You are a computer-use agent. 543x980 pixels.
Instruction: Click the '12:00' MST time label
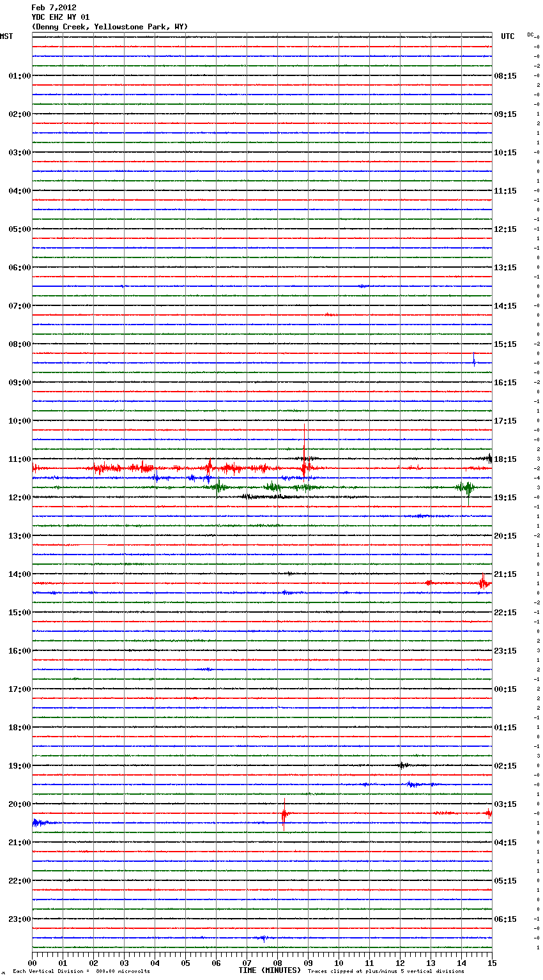pyautogui.click(x=19, y=497)
